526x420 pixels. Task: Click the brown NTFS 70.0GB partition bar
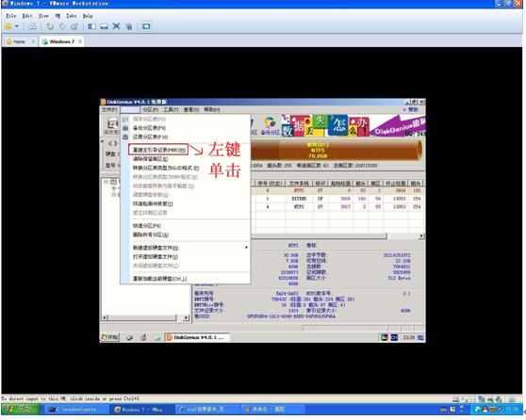point(337,150)
